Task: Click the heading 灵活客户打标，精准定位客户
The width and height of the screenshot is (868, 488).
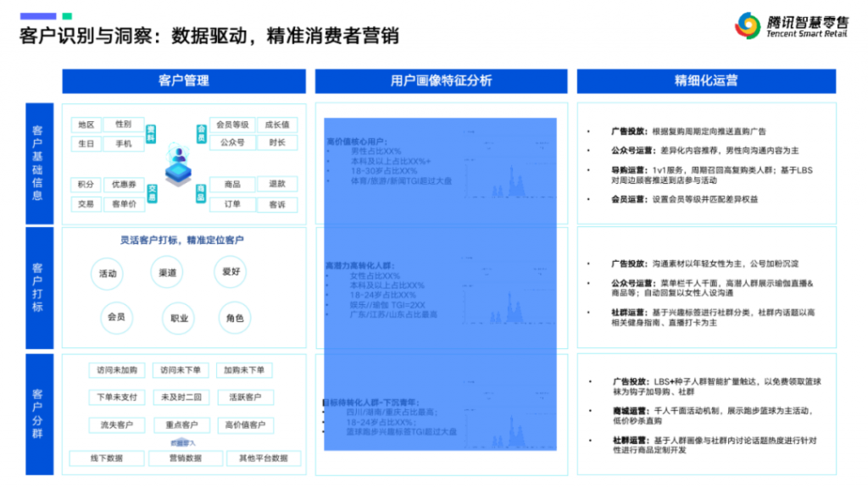Action: tap(181, 240)
